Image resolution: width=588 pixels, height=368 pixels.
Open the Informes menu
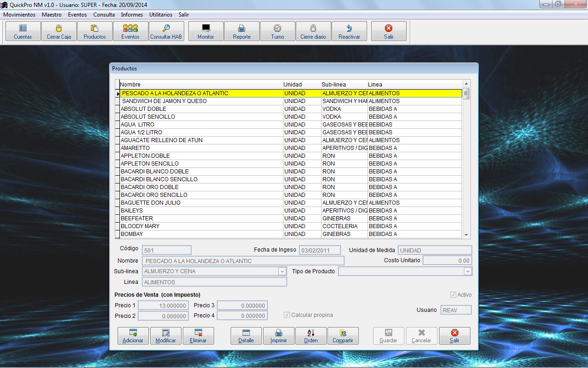pos(132,15)
